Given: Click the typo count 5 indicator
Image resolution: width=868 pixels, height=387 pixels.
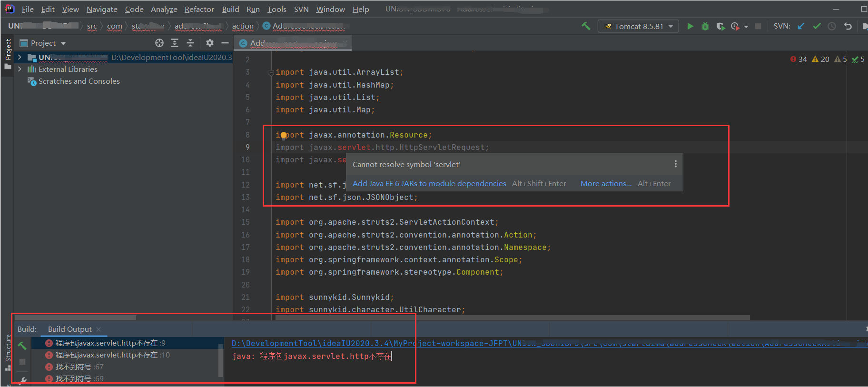Looking at the screenshot, I should [858, 59].
